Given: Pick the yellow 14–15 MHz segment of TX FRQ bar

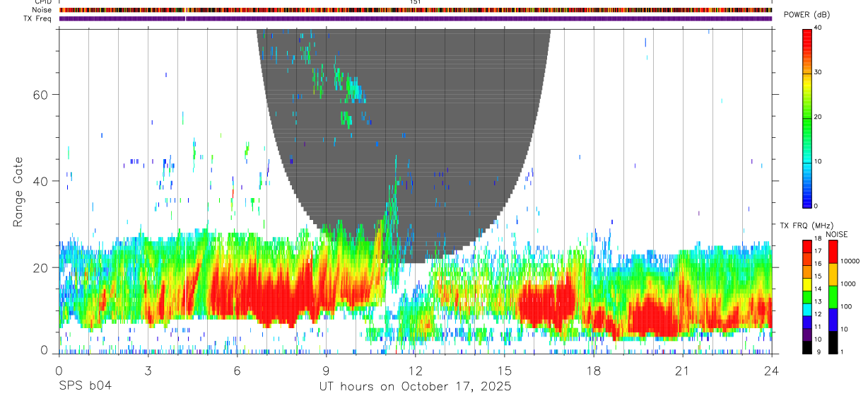Looking at the screenshot, I should click(807, 284).
